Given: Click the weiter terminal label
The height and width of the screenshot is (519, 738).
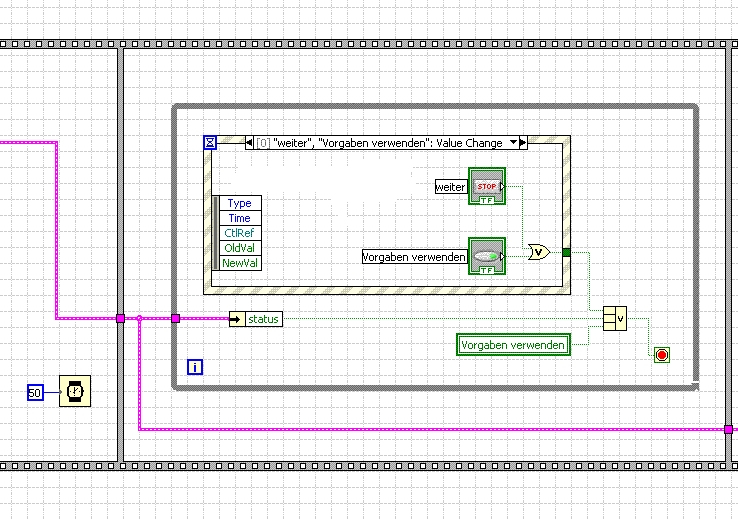Looking at the screenshot, I should pyautogui.click(x=451, y=187).
